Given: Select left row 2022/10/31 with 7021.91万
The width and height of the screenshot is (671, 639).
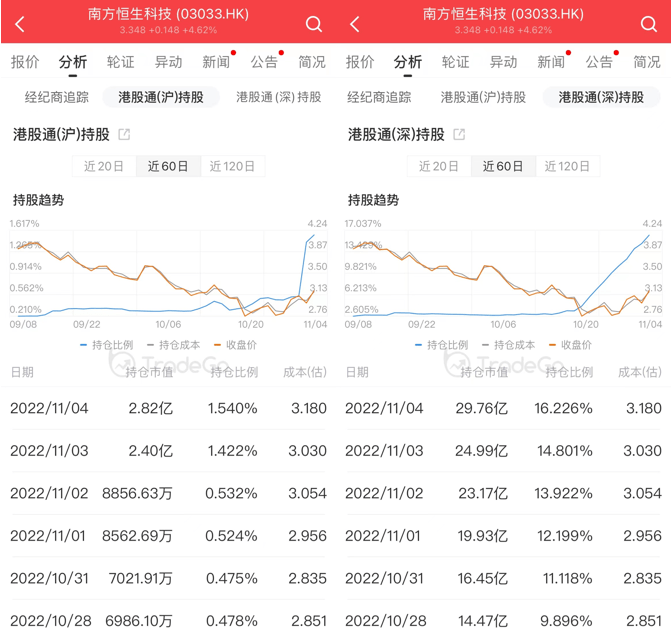Looking at the screenshot, I should coord(168,578).
